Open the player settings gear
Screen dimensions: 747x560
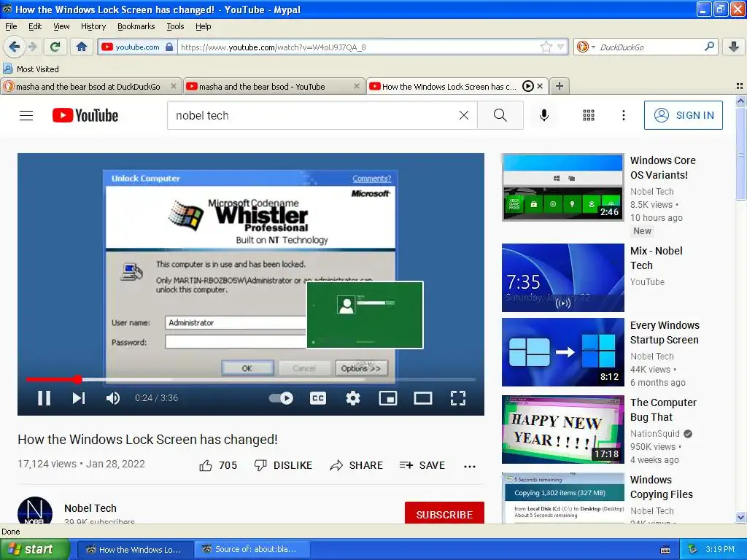point(352,398)
